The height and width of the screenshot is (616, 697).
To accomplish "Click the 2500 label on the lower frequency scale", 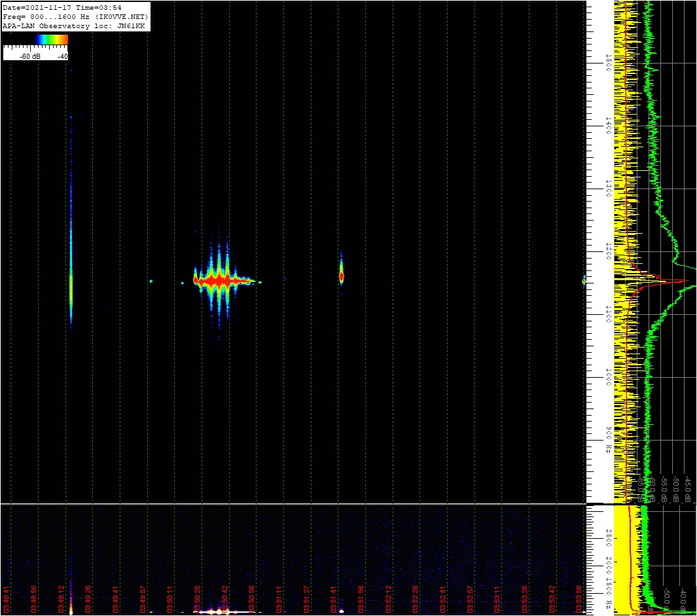I will pos(609,538).
